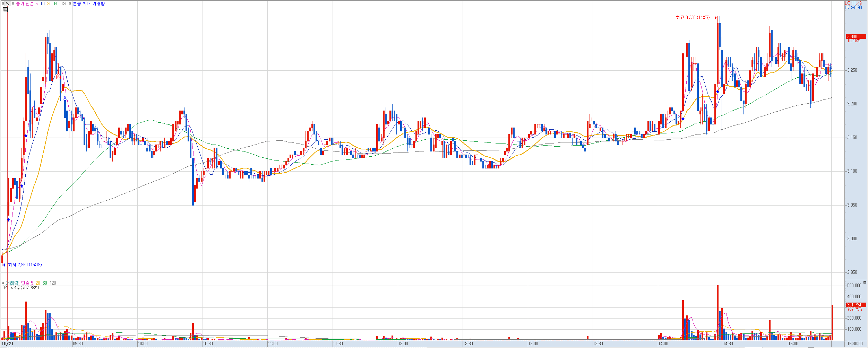This screenshot has height=348, width=868.
Task: Close the volume panel with the x icon
Action: [x=865, y=283]
